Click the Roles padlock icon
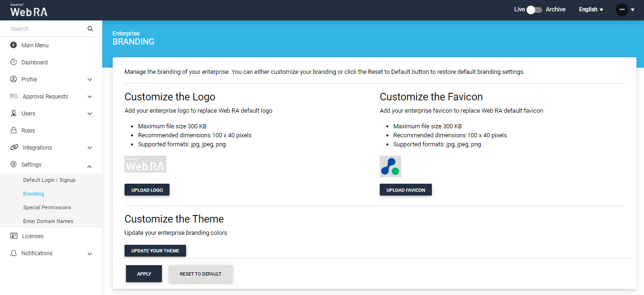Screen dimensions: 644x295 tap(14, 131)
